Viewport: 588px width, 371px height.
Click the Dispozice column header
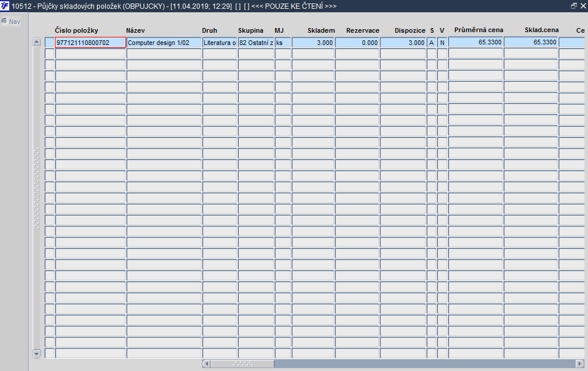pyautogui.click(x=410, y=30)
